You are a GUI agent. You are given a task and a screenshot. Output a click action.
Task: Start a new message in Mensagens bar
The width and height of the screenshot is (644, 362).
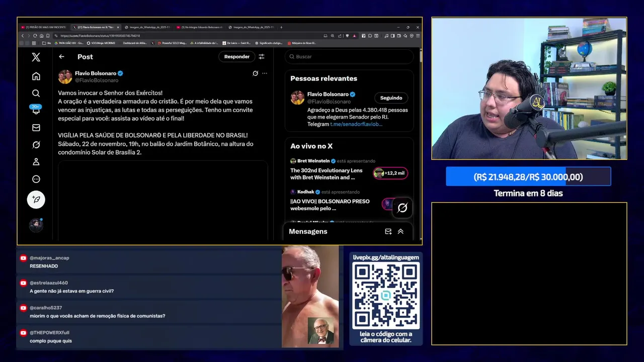pos(388,232)
